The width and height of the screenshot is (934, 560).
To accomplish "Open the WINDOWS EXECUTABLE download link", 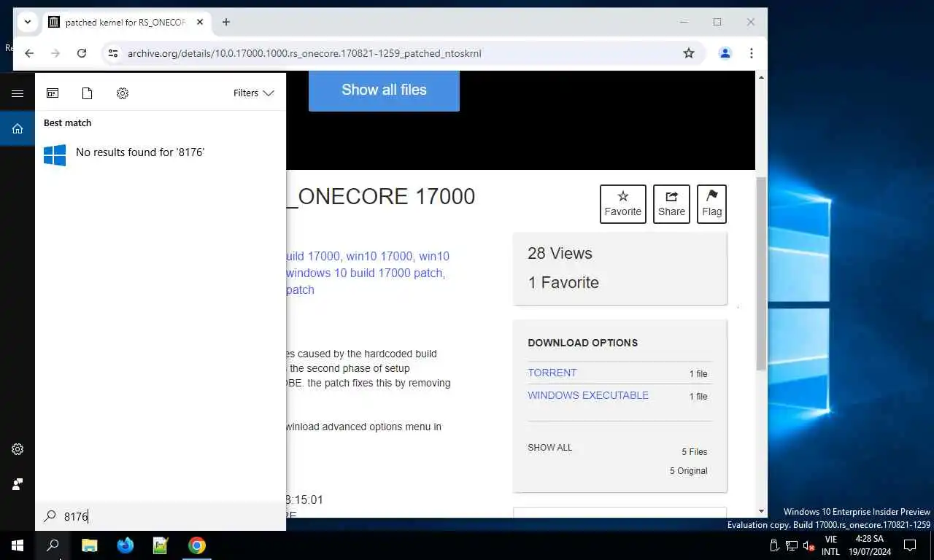I will pyautogui.click(x=588, y=395).
